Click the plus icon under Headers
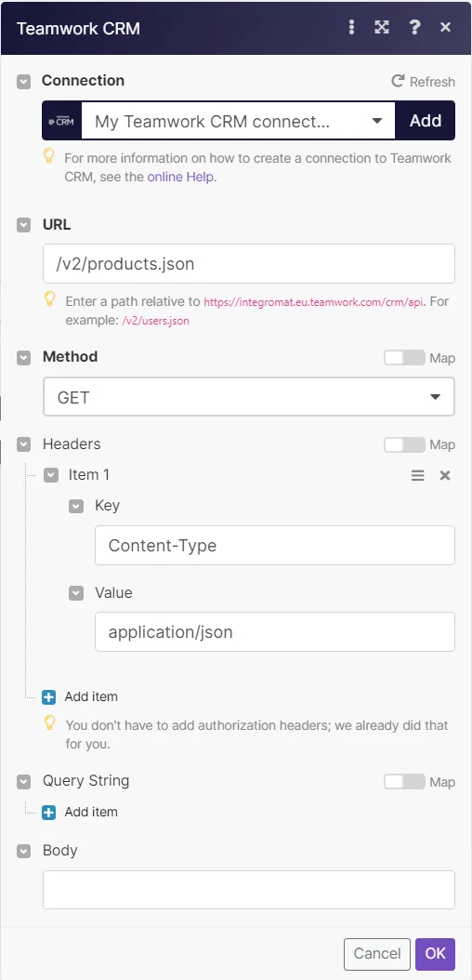 [x=48, y=696]
